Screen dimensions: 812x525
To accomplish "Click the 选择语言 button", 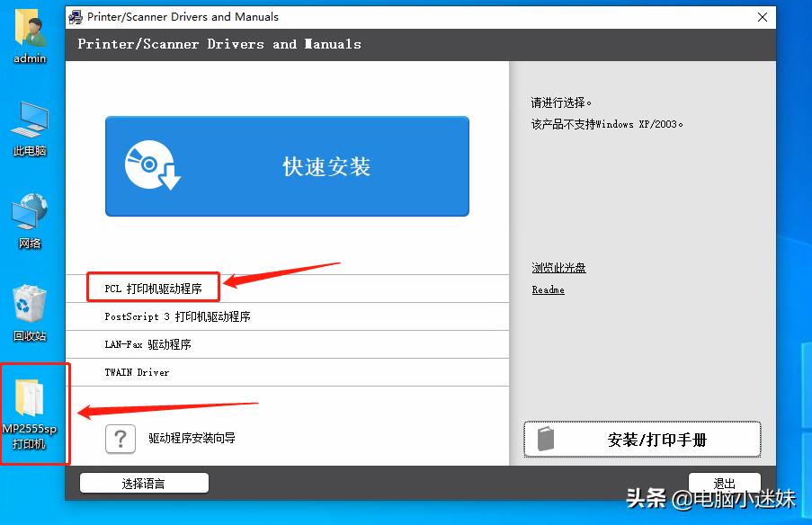I will (x=143, y=482).
